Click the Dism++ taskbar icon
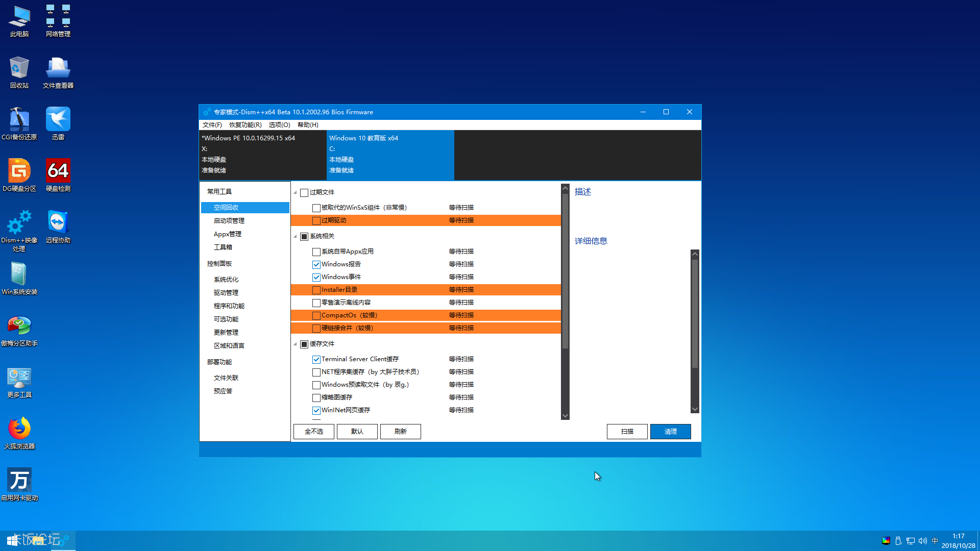 pyautogui.click(x=63, y=540)
